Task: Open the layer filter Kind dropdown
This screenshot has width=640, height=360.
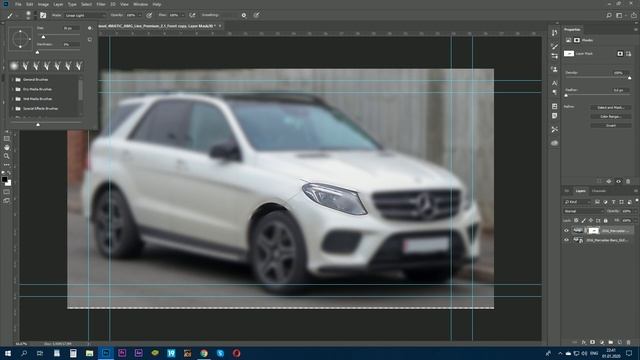Action: pos(577,202)
